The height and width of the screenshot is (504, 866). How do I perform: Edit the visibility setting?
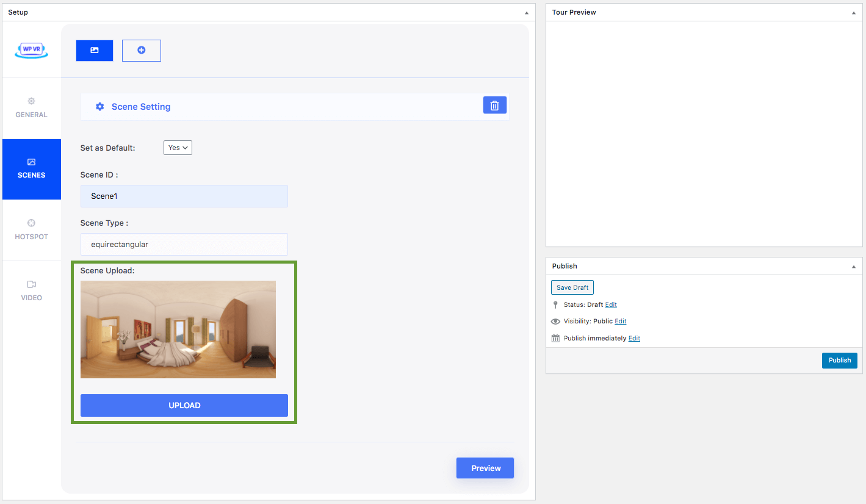[621, 321]
